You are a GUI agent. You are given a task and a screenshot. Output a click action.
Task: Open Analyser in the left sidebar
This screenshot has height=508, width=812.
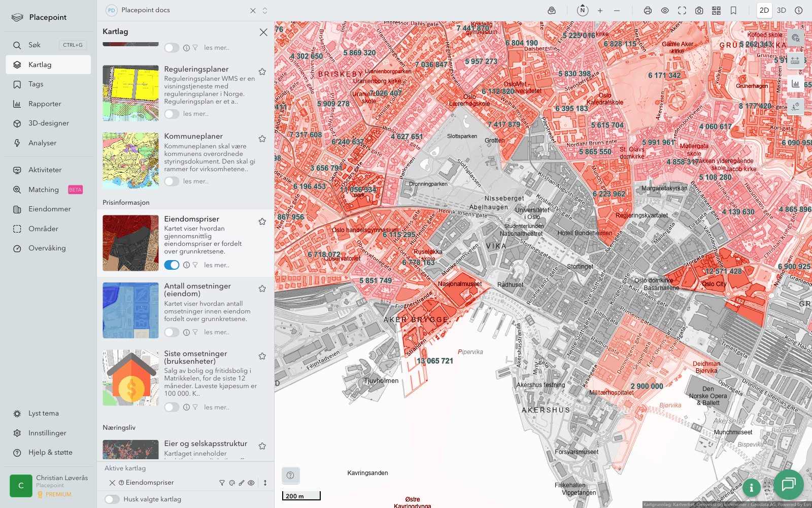click(43, 143)
